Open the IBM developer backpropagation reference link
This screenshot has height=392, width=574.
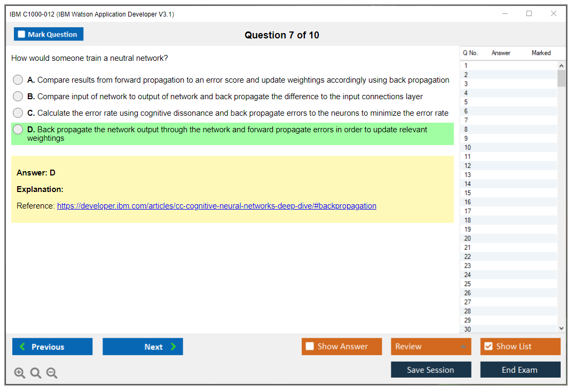click(x=216, y=206)
